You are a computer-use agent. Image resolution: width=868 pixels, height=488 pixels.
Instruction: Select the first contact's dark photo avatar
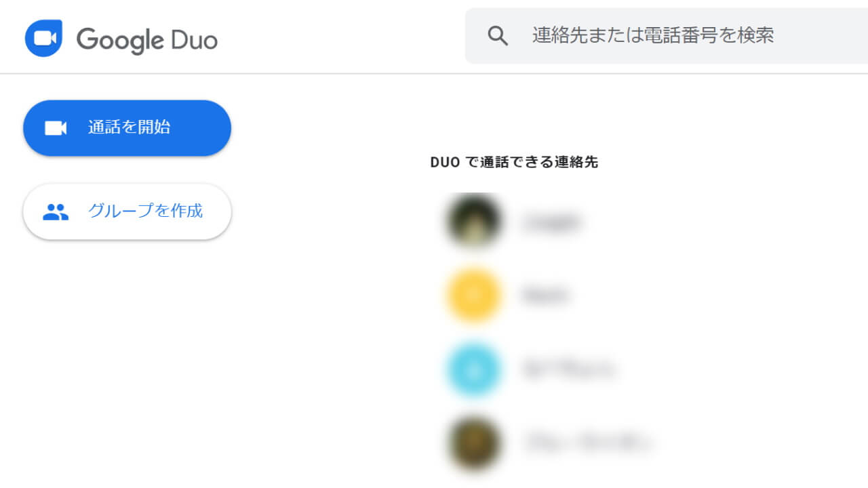point(473,221)
